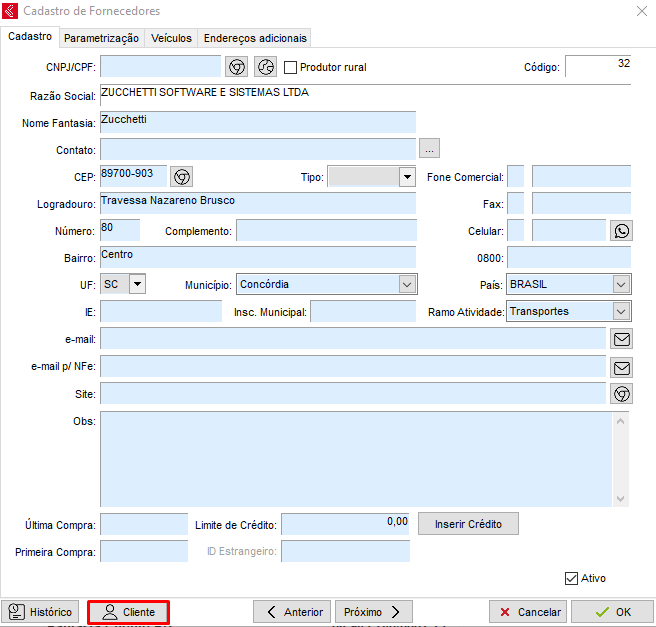Click the Fone Comercial number field
656x627 pixels.
[x=582, y=176]
